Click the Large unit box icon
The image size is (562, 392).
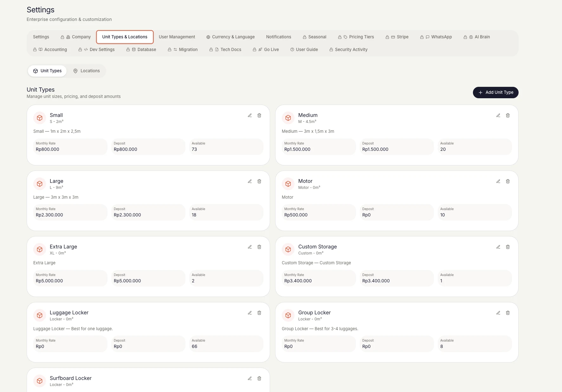[40, 184]
